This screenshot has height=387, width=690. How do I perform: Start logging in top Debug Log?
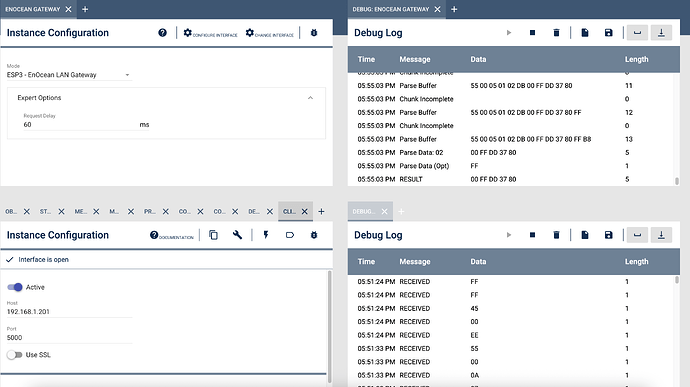coord(509,33)
